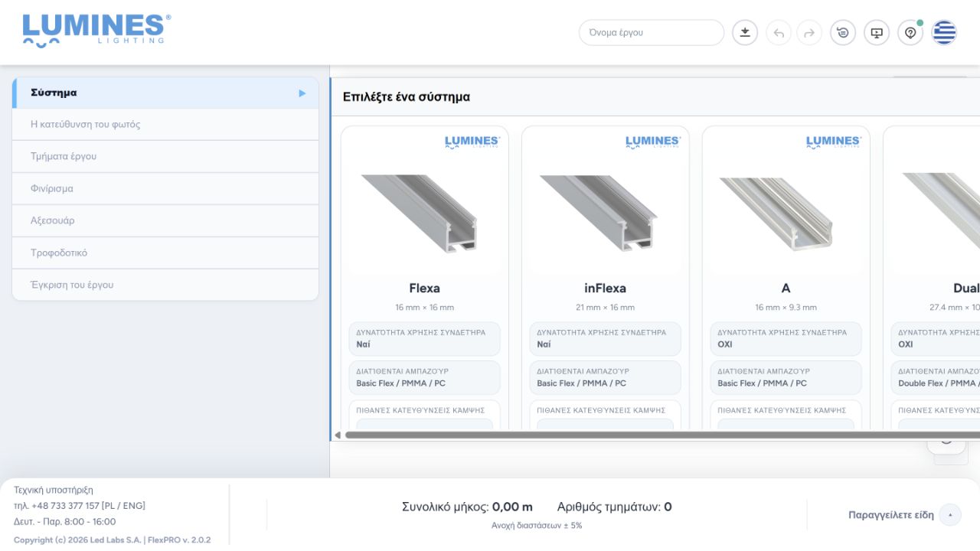Click the arrow on the Σύστημα row

[x=302, y=93]
